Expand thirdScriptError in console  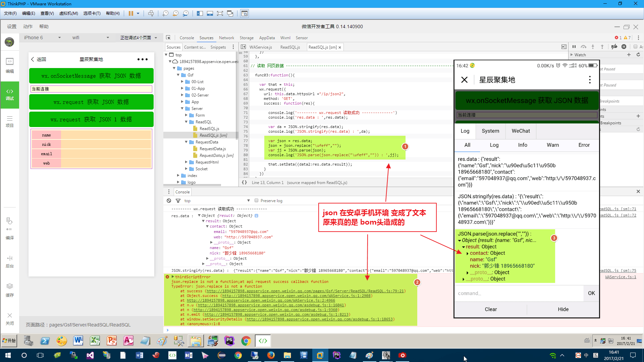point(173,277)
